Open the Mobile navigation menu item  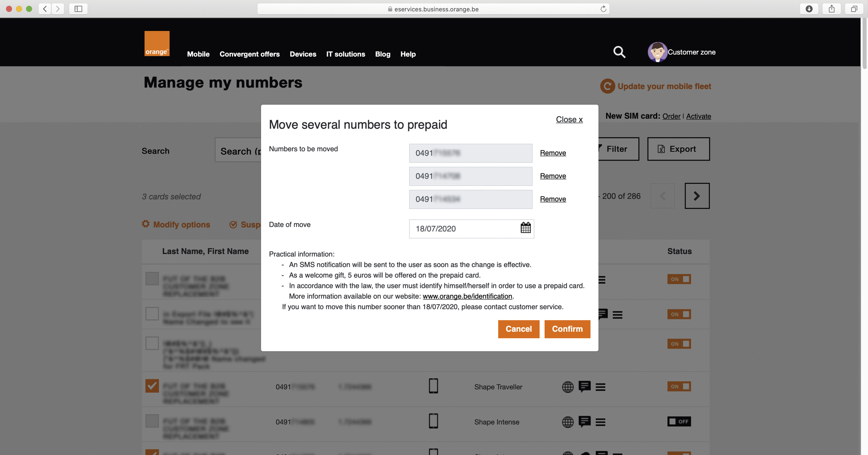click(x=197, y=54)
